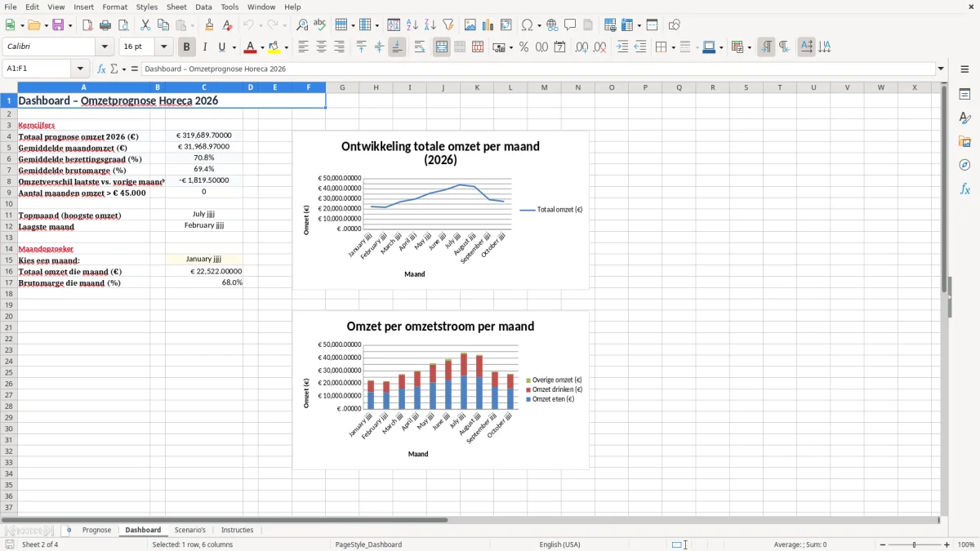Click the Export as PDF icon

click(87, 25)
